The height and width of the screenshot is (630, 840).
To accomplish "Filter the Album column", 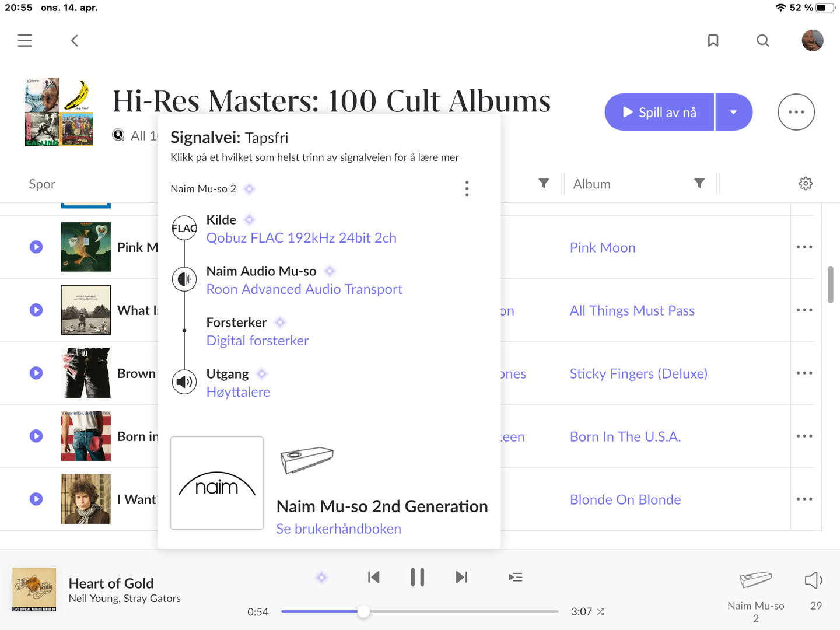I will click(699, 184).
